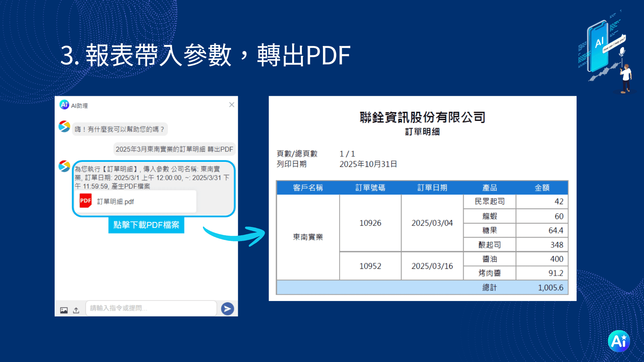Select the user message about 轉出PDF
The height and width of the screenshot is (362, 644).
click(174, 149)
